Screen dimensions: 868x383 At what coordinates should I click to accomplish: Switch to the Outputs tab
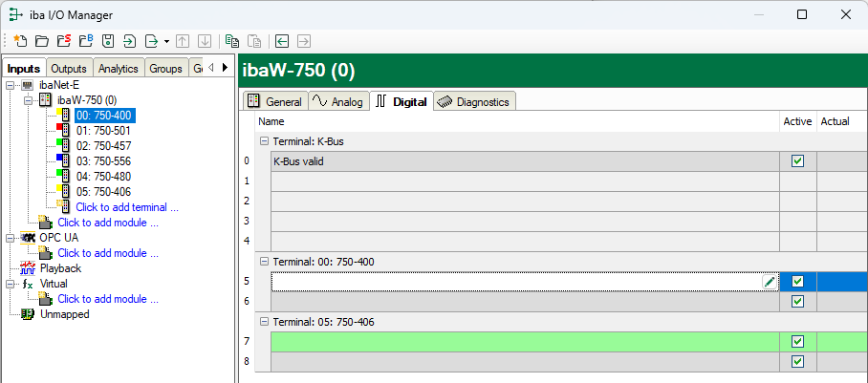[x=69, y=69]
